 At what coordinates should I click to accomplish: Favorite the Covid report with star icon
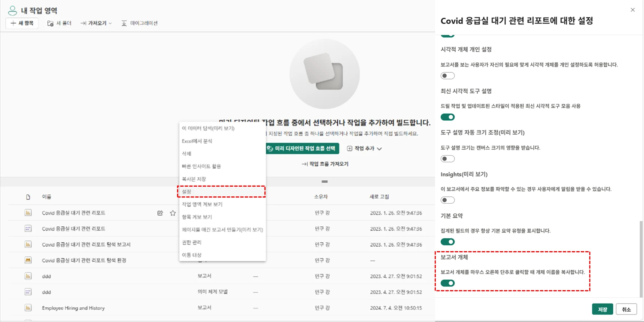click(173, 213)
